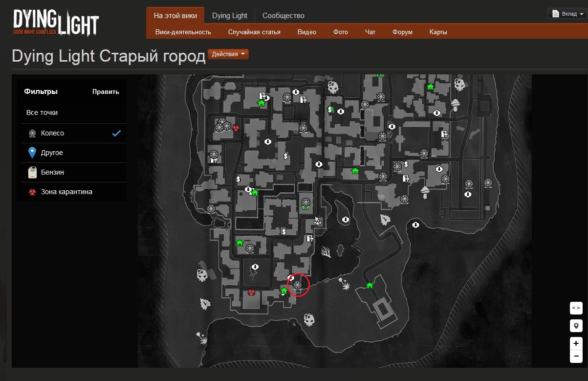Open the Dying Light logo home link
Viewport: 588px width, 381px height.
(56, 22)
